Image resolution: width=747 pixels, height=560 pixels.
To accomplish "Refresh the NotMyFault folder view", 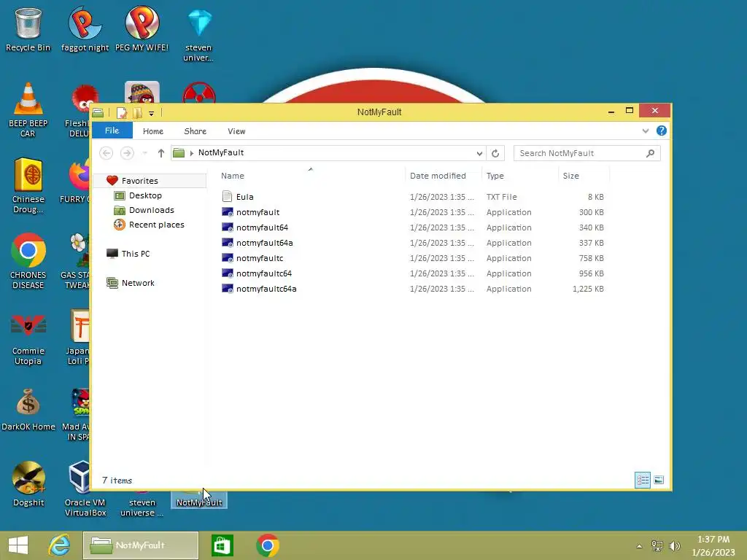I will [495, 153].
